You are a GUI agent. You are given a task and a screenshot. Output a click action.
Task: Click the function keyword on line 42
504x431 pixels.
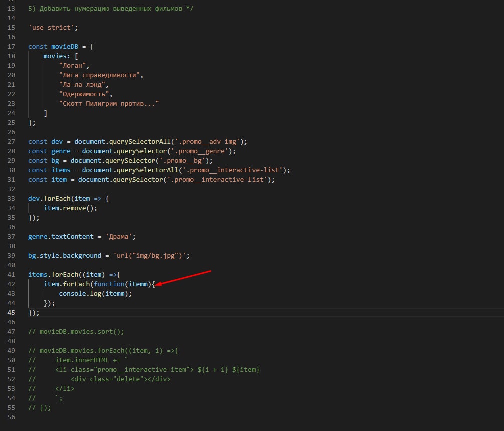[x=109, y=284]
